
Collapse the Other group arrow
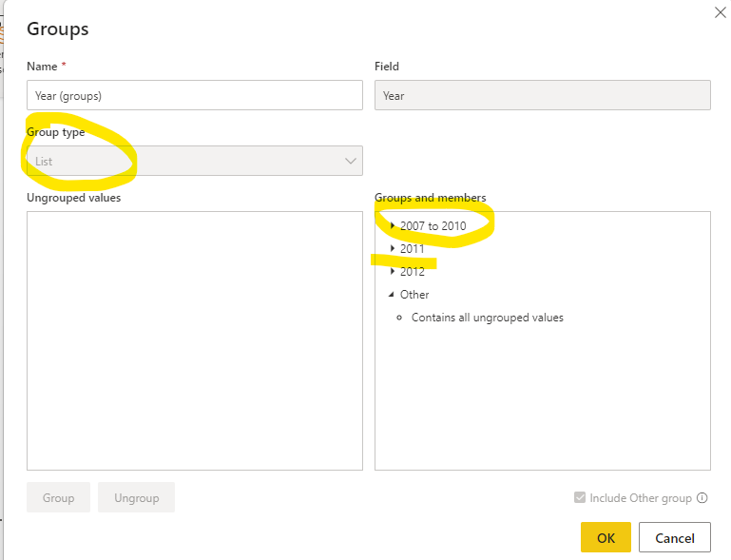pyautogui.click(x=392, y=294)
